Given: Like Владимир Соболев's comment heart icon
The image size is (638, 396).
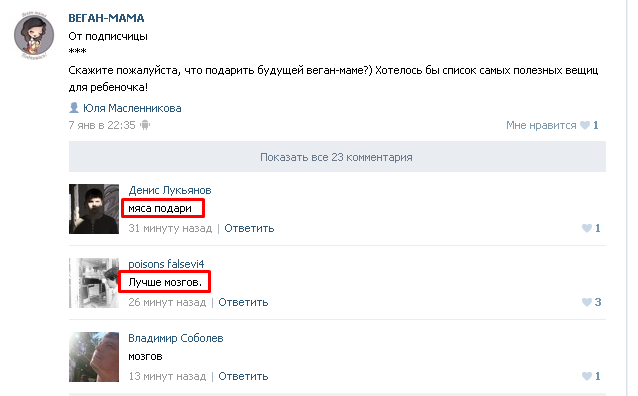Looking at the screenshot, I should 587,376.
